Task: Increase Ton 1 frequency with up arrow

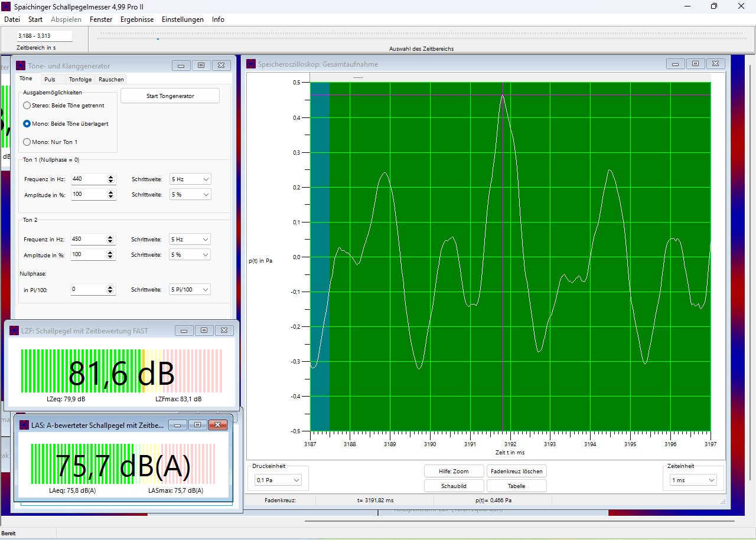Action: (110, 176)
